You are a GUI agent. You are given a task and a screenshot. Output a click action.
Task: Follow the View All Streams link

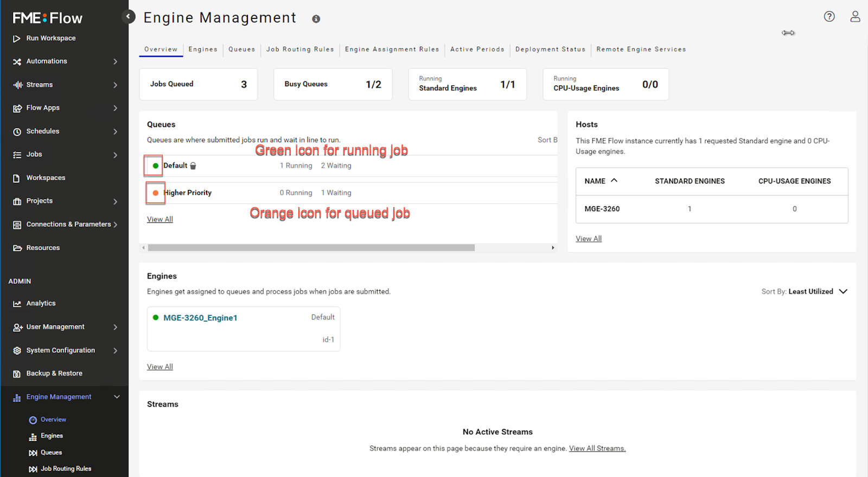pyautogui.click(x=597, y=449)
